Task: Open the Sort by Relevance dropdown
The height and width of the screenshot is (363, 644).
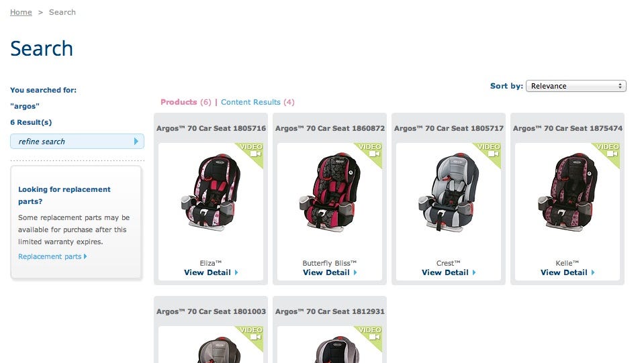Action: click(576, 86)
